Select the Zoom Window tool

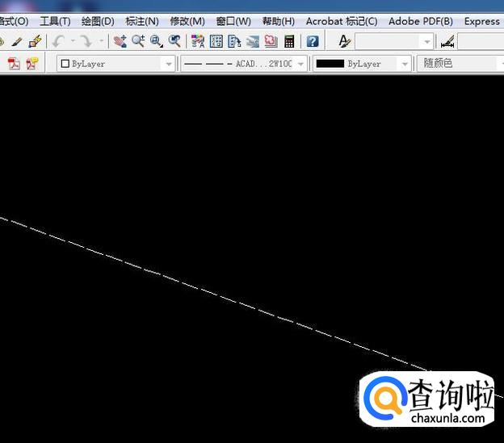pyautogui.click(x=156, y=41)
